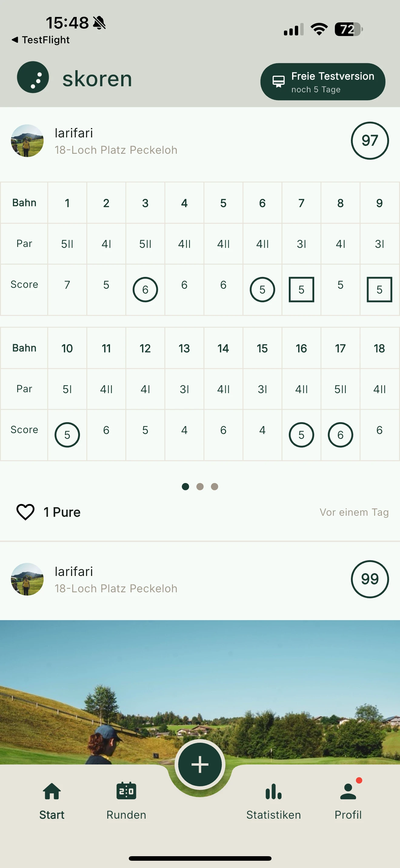The image size is (400, 868).
Task: Switch to the Runden tab
Action: coord(126,805)
